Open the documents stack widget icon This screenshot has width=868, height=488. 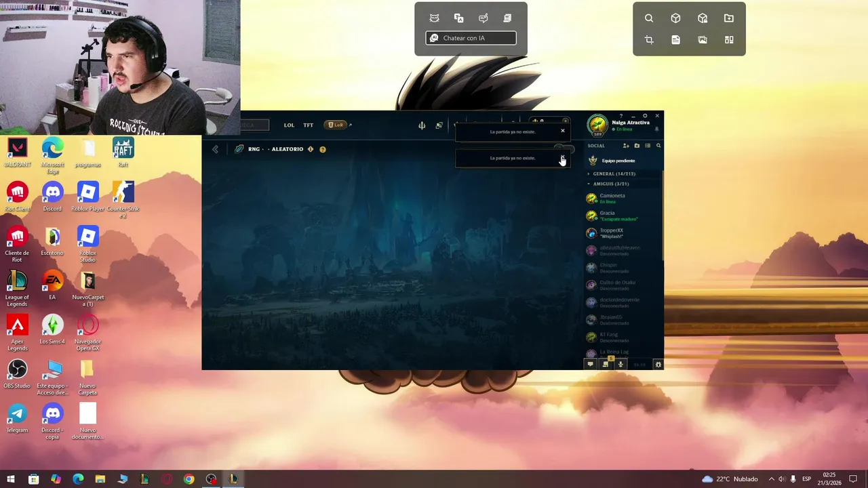point(507,18)
